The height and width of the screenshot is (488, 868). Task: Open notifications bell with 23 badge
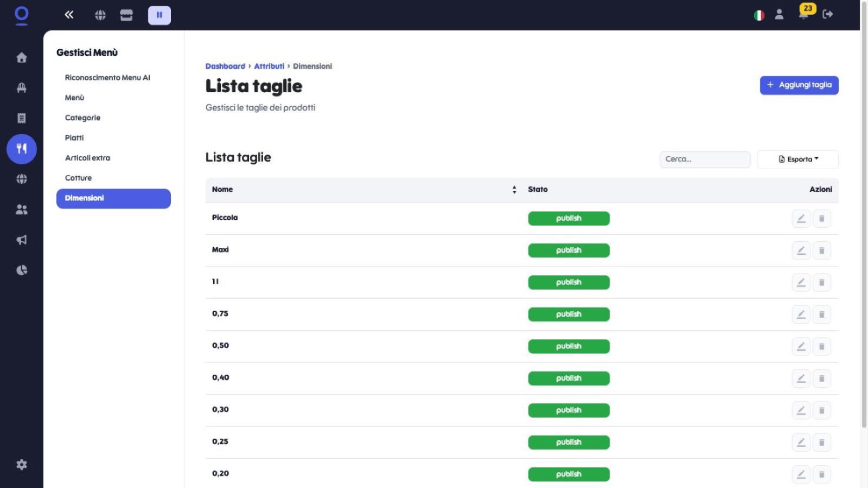(x=804, y=14)
